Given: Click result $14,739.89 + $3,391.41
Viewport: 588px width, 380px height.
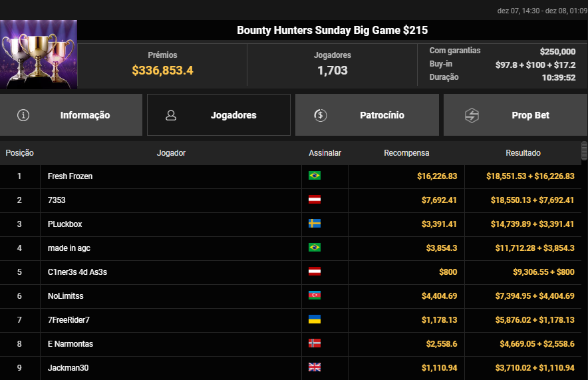Looking at the screenshot, I should point(533,224).
